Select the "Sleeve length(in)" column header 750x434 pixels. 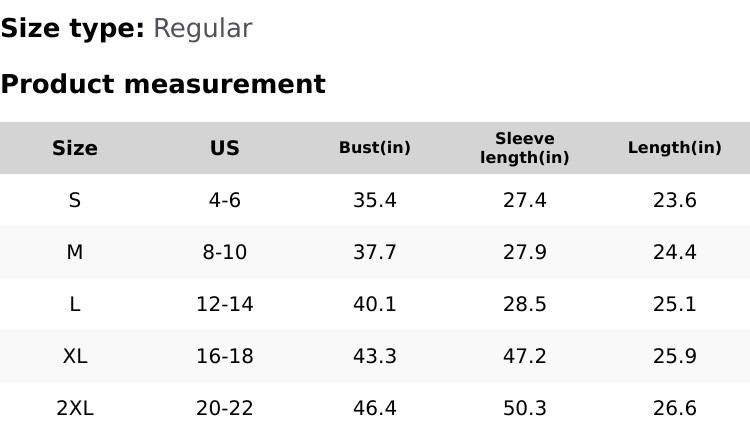tap(525, 148)
